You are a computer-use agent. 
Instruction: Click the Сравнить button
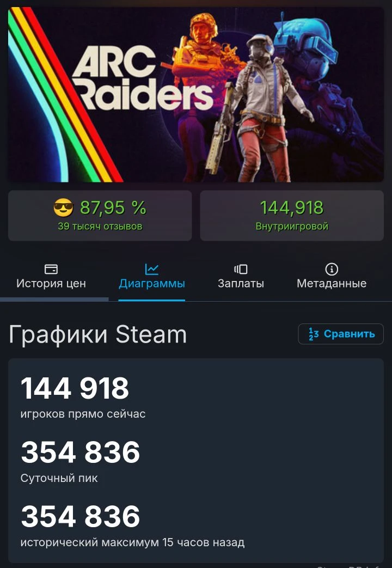tap(341, 334)
